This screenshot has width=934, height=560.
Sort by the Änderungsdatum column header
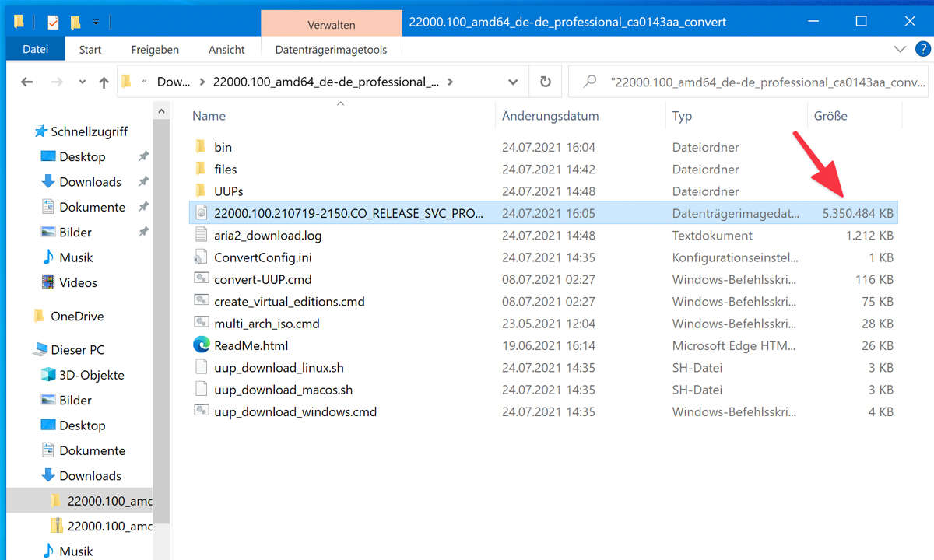point(550,116)
